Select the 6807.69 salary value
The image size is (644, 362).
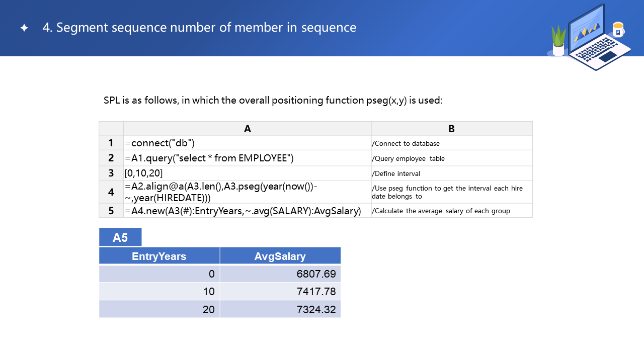[316, 274]
